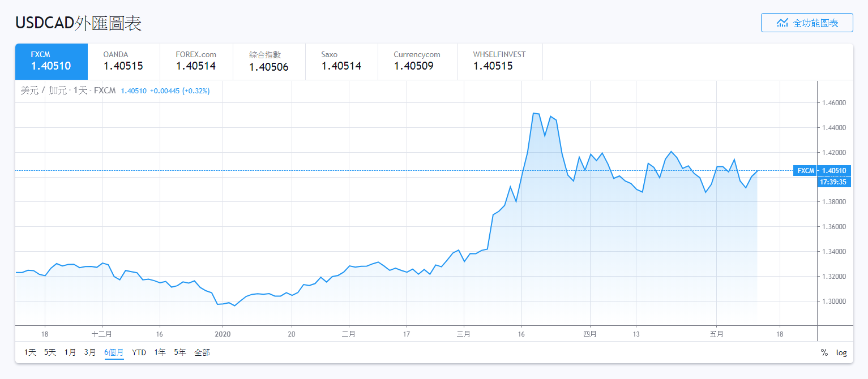The height and width of the screenshot is (379, 868).
Task: Select the 6個月 range option
Action: click(x=114, y=352)
